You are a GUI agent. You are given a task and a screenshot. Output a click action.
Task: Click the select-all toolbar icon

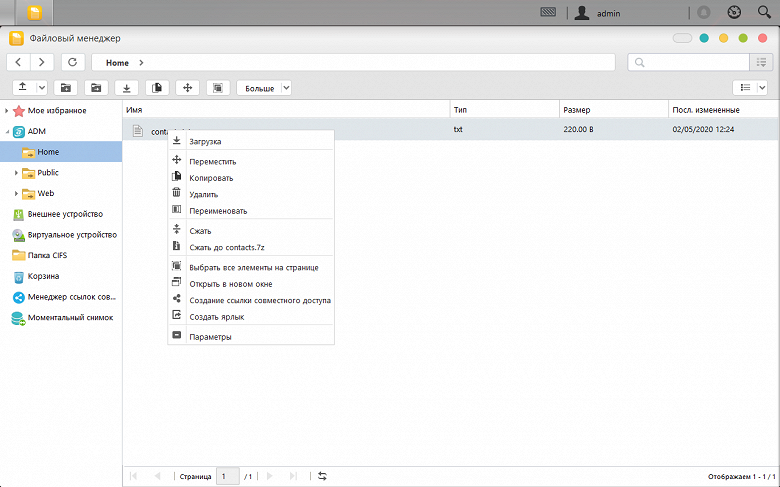(218, 88)
